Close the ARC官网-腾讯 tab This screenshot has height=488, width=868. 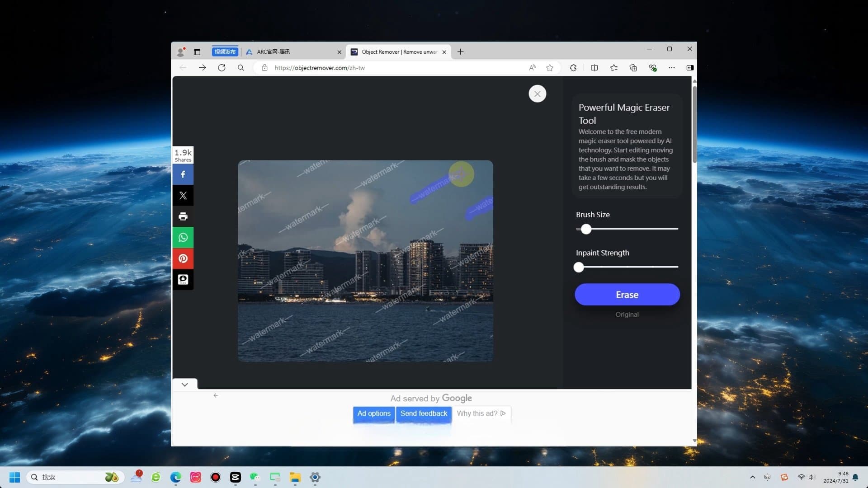[x=339, y=52]
